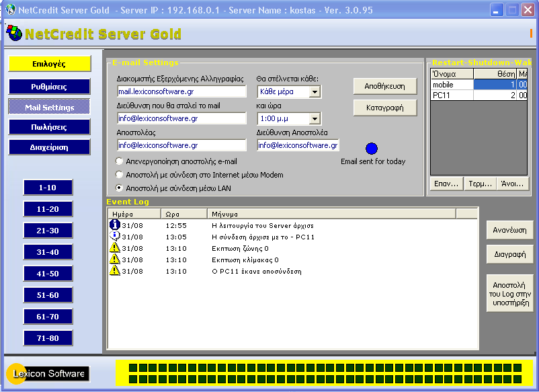Click the 'Αποστολέας' sender name field
The image size is (539, 392).
(x=181, y=145)
